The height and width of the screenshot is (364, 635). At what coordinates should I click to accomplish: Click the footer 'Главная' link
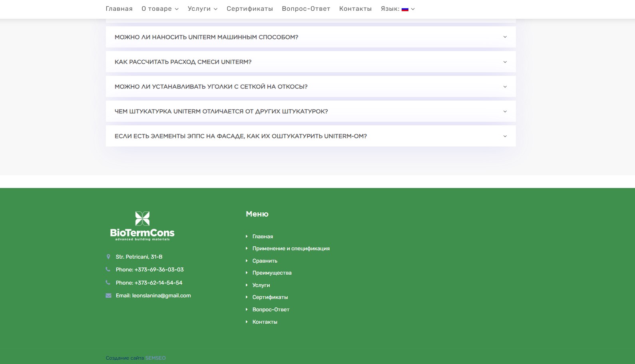tap(263, 236)
